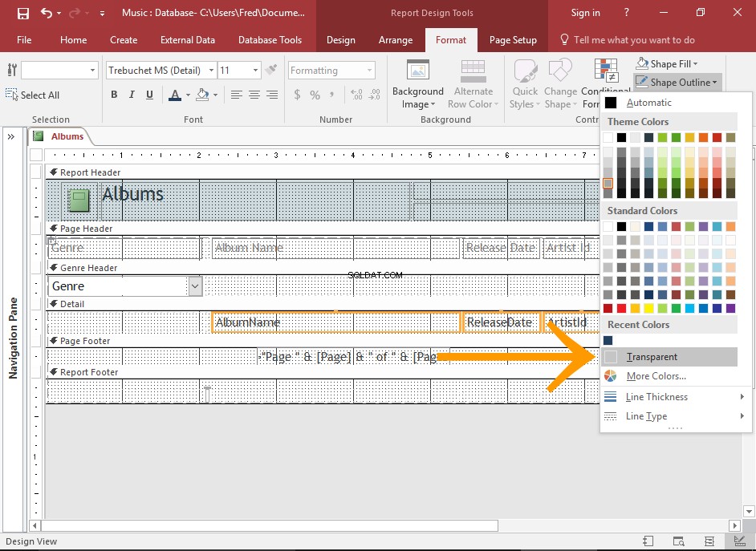Toggle Underline formatting

(x=149, y=95)
